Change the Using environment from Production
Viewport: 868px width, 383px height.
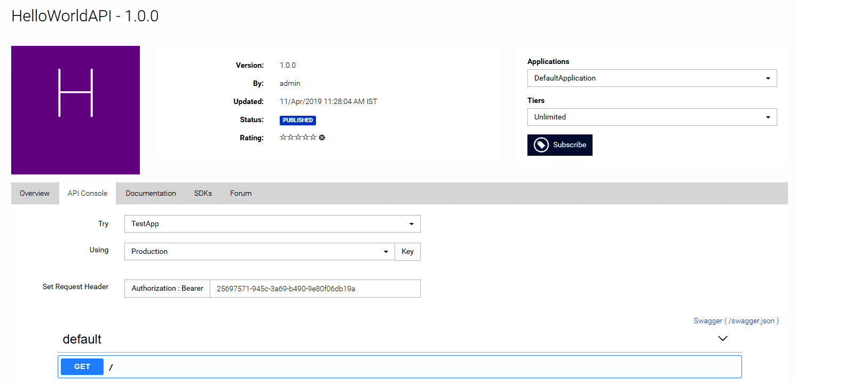coord(259,252)
